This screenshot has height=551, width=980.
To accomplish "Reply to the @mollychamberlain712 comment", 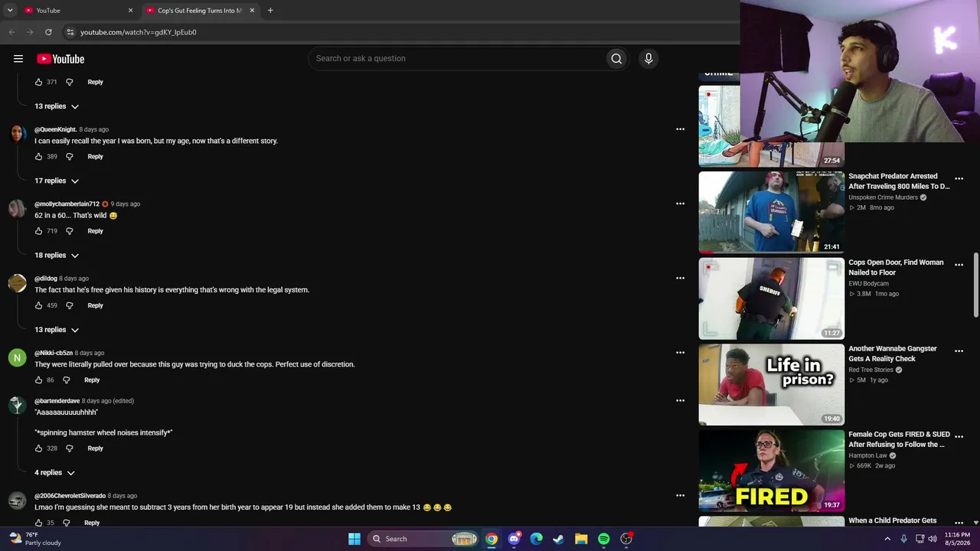I will (x=95, y=231).
